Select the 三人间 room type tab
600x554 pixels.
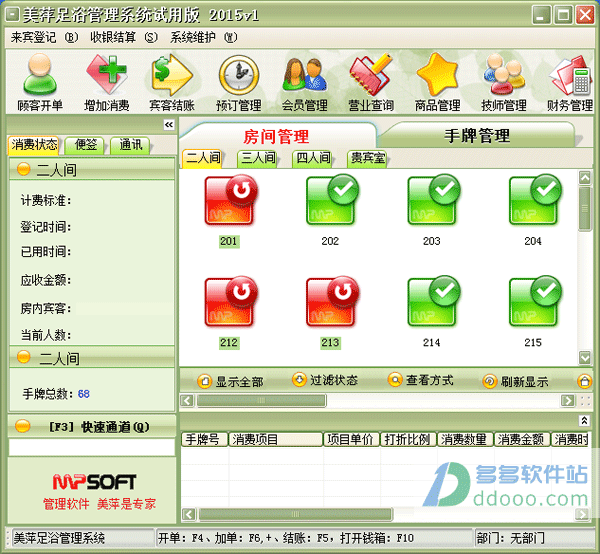point(259,158)
